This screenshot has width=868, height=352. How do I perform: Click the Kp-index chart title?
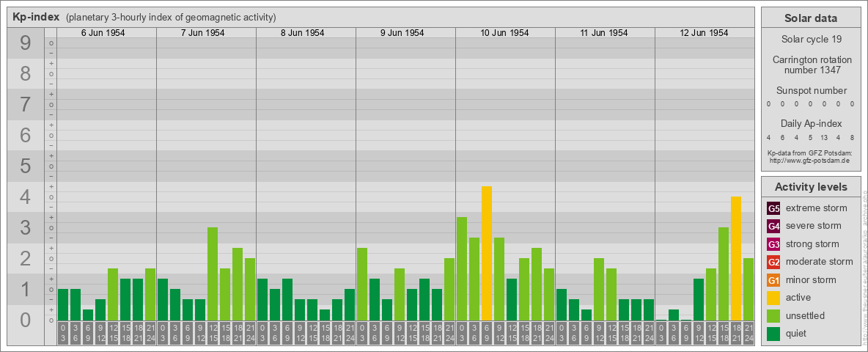pyautogui.click(x=36, y=17)
